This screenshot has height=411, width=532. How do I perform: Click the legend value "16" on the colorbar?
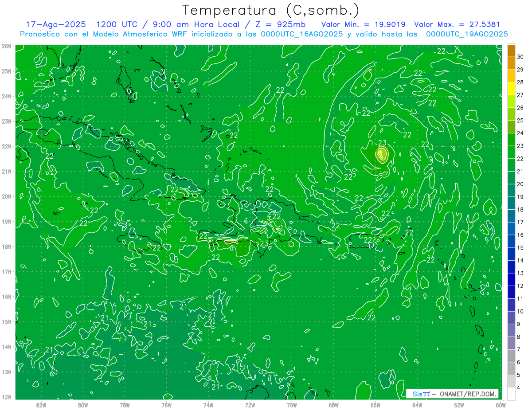coord(520,235)
